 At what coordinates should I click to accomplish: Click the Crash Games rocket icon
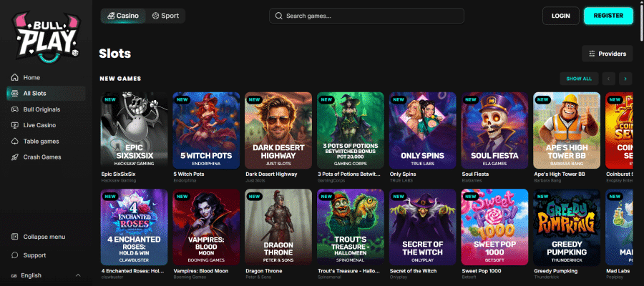[15, 157]
